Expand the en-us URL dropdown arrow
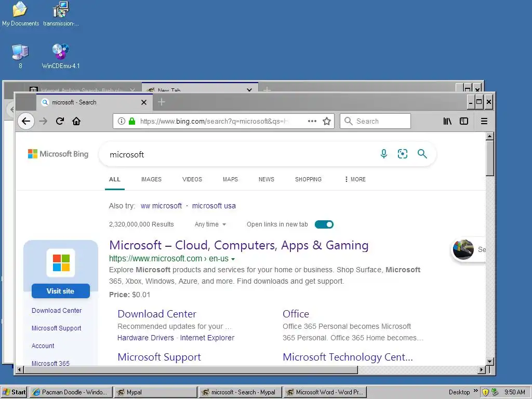The height and width of the screenshot is (399, 532). coord(233,259)
